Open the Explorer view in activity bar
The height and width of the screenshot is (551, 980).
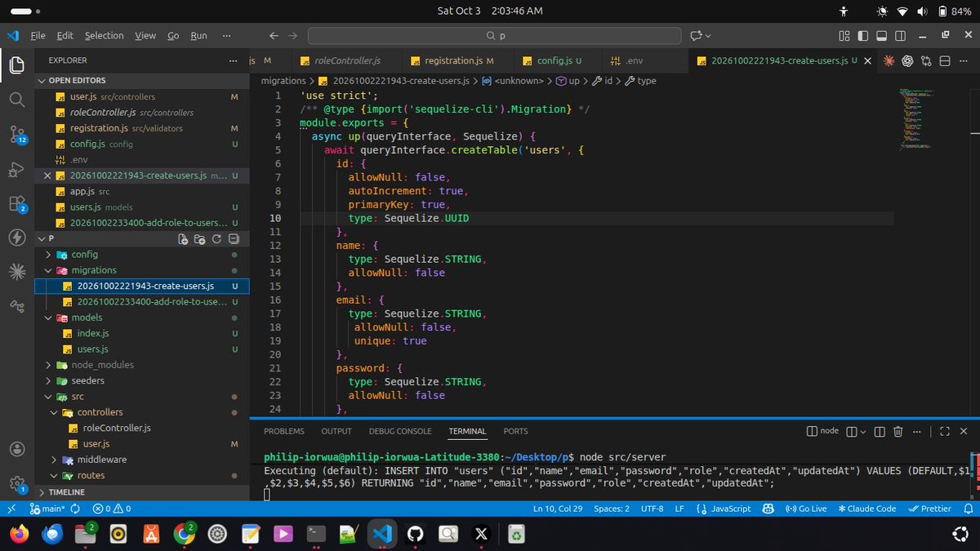(16, 64)
